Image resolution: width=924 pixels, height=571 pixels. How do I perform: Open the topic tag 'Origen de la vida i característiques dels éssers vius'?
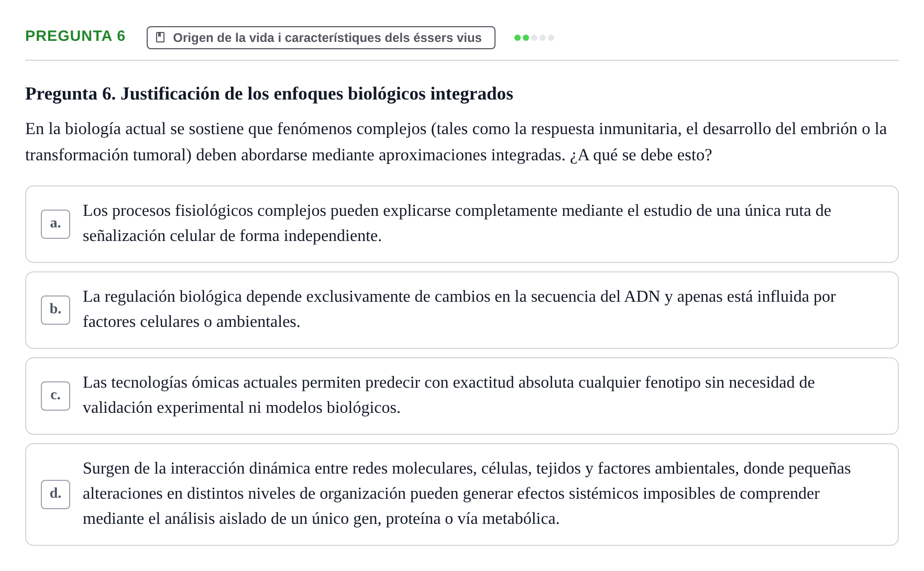[x=321, y=38]
